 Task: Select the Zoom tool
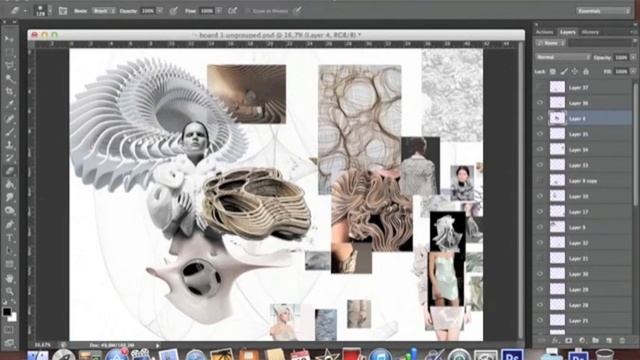[9, 291]
